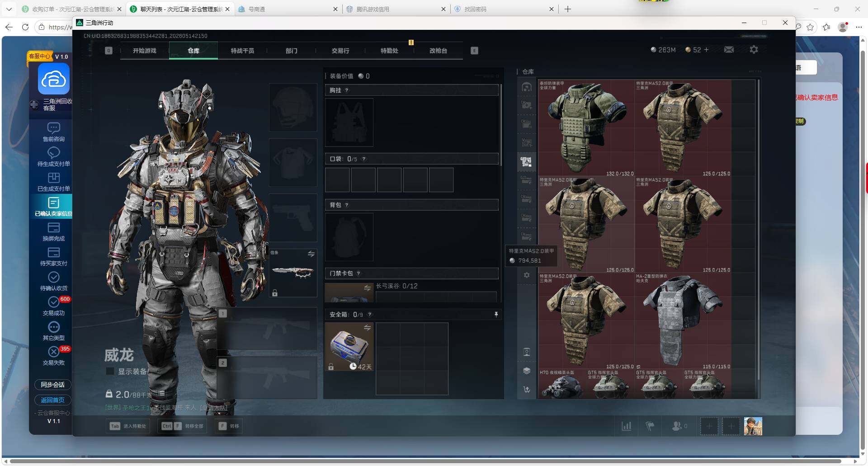868x466 pixels.
Task: Select the H70 夜视精英头盔 helmet item
Action: click(562, 384)
